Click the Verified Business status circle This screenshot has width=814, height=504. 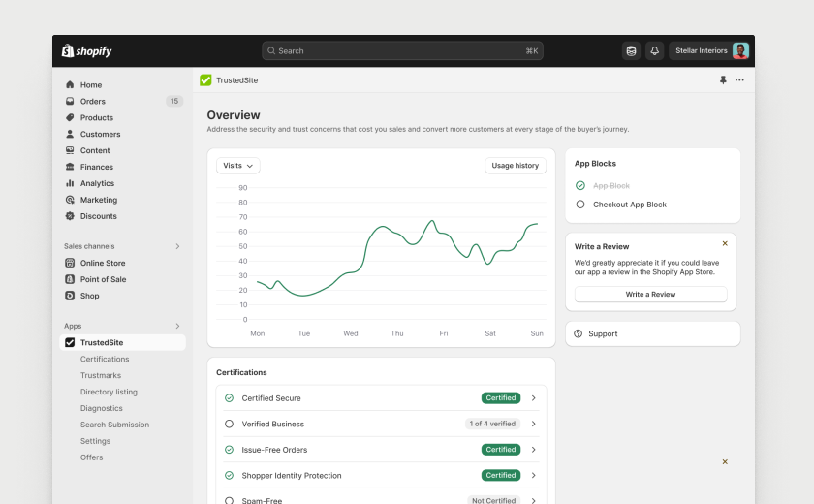point(229,424)
